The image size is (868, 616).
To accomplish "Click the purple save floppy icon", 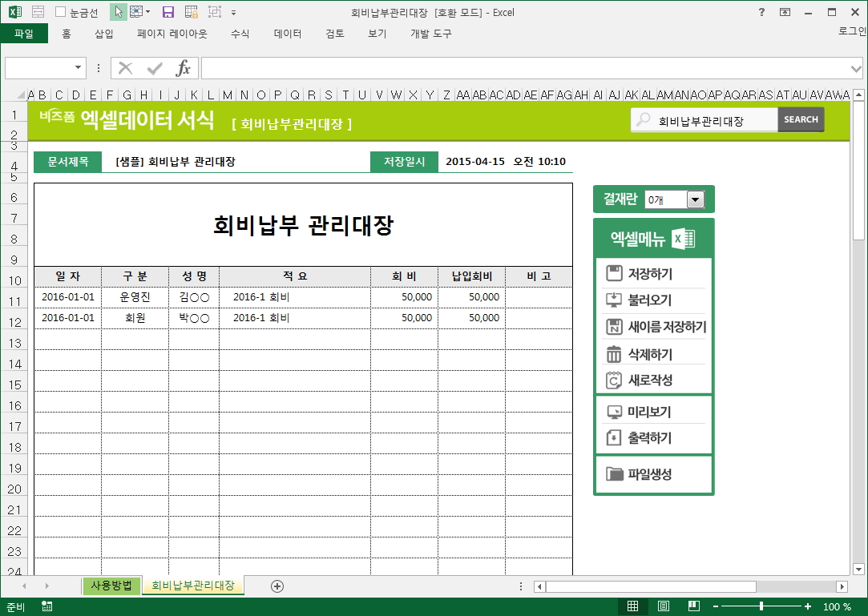I will pos(168,12).
